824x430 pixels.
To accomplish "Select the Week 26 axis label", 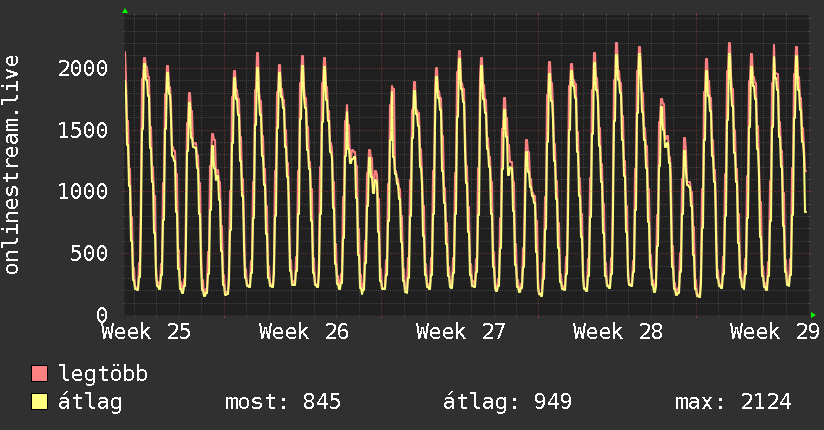I will point(304,332).
